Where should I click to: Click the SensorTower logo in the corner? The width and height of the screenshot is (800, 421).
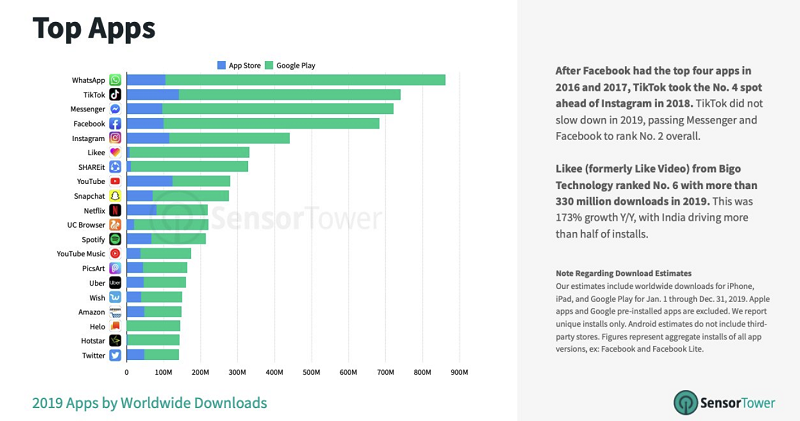pos(724,403)
